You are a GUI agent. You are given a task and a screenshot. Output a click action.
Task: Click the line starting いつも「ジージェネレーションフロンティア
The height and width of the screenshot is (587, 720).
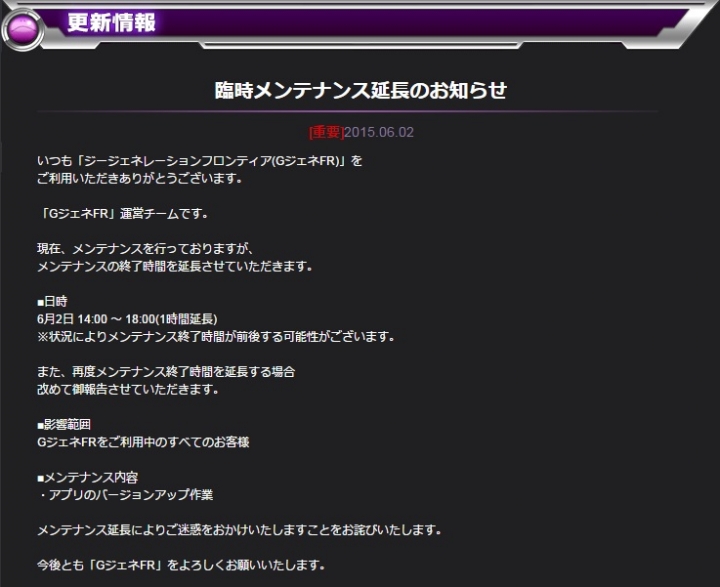pos(200,161)
